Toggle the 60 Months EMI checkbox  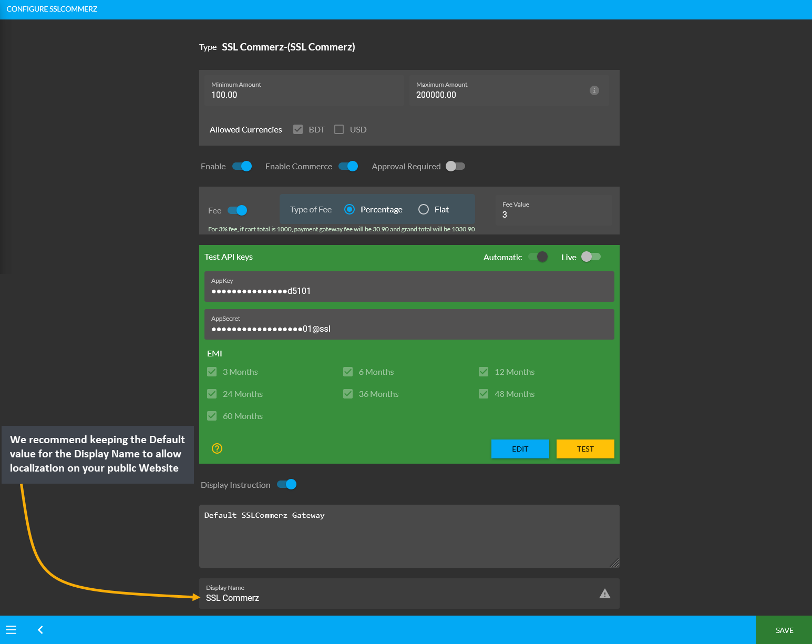(212, 416)
